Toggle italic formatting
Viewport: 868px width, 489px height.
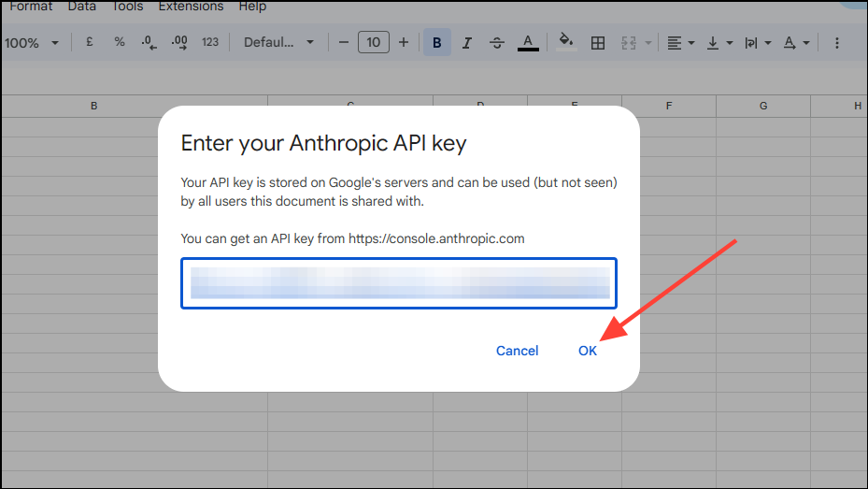click(x=466, y=42)
